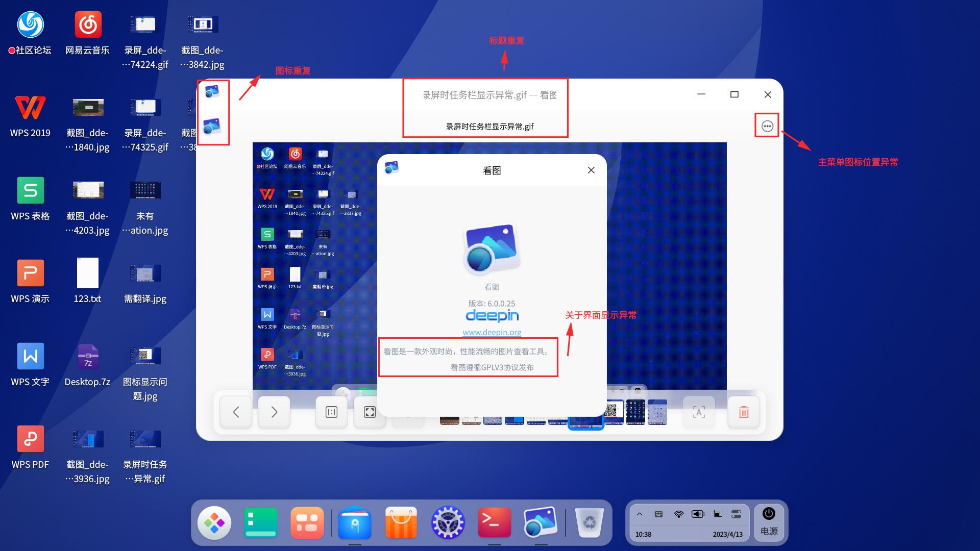Click the green taskbar-style dock icon
Screen dimensions: 980x551
point(261,523)
